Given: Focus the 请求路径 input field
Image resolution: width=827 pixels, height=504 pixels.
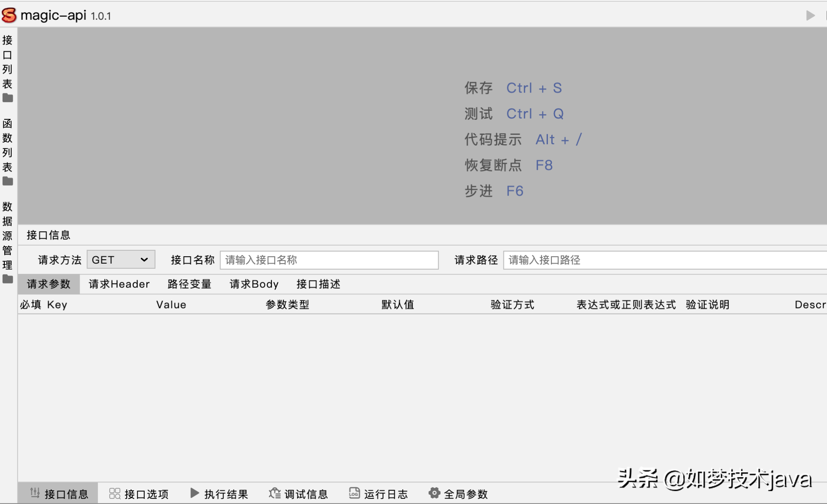Looking at the screenshot, I should pos(663,260).
